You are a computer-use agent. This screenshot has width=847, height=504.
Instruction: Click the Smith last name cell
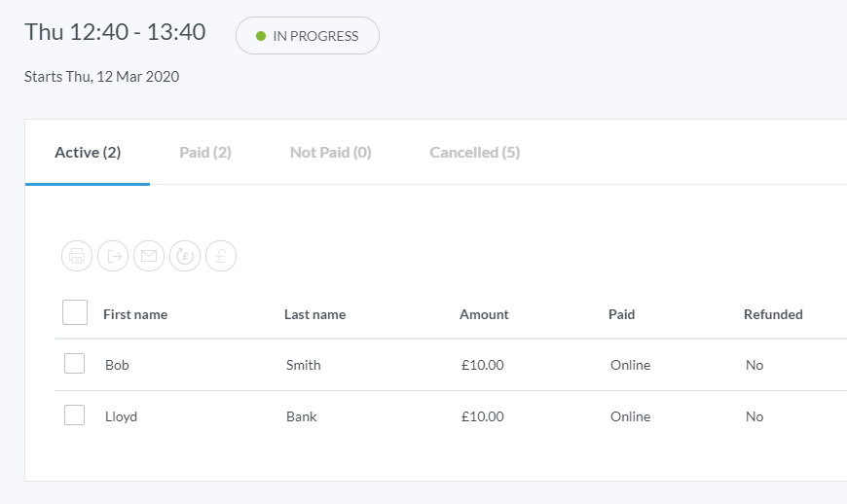click(x=304, y=365)
